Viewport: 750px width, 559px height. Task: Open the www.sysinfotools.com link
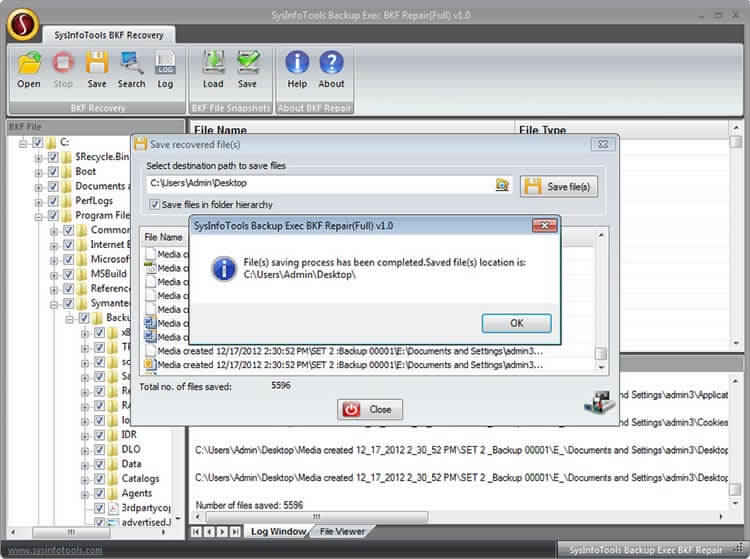point(55,550)
